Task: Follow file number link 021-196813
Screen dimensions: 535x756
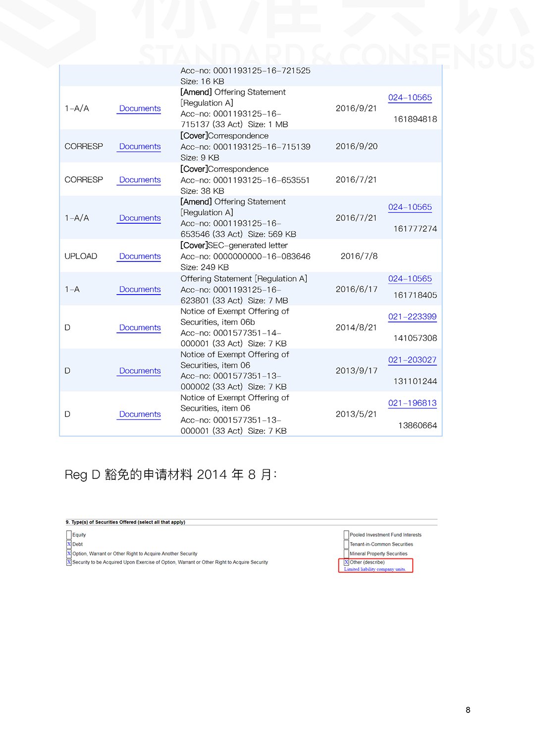Action: click(412, 403)
